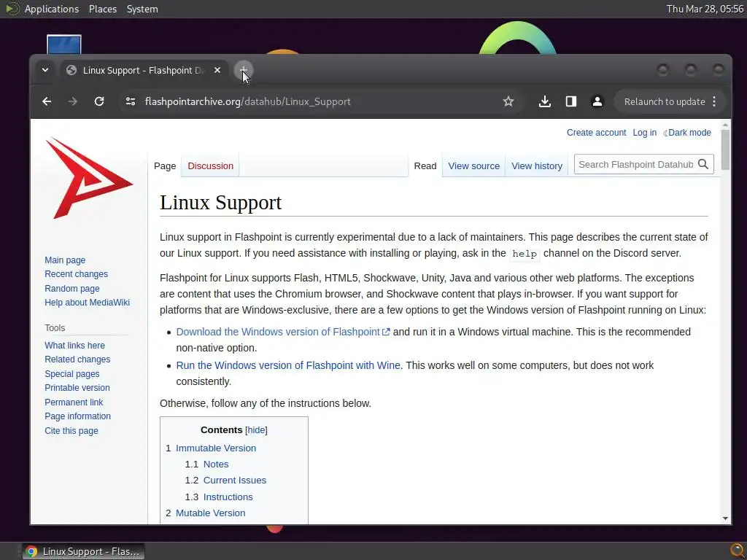Screen dimensions: 747x560
Task: Jump to 1.3 Instructions section
Action: (228, 497)
